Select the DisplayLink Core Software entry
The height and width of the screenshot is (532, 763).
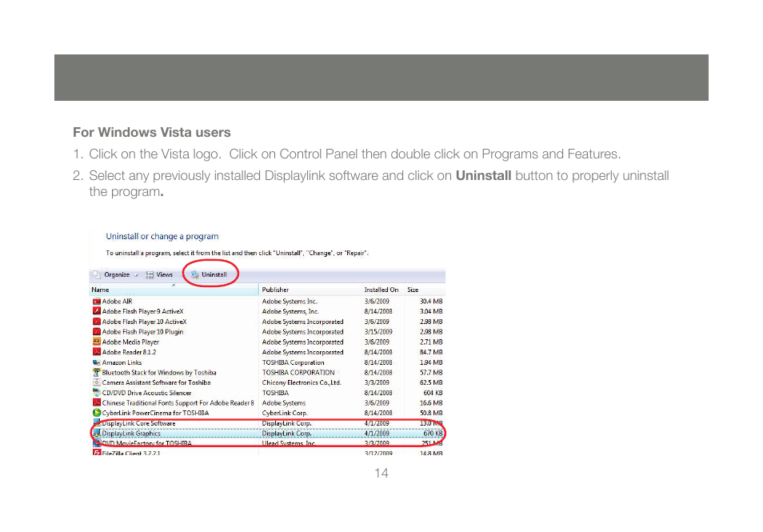138,423
